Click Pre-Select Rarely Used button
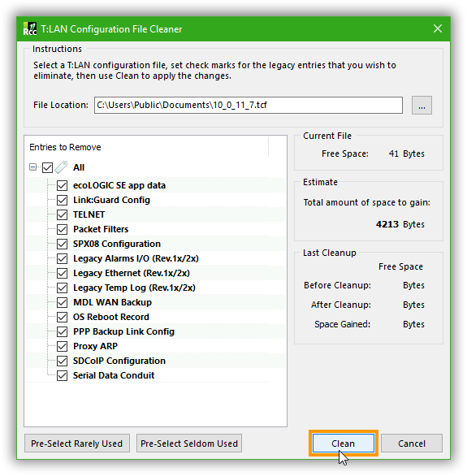Viewport: 467px width, 476px height. coord(77,444)
